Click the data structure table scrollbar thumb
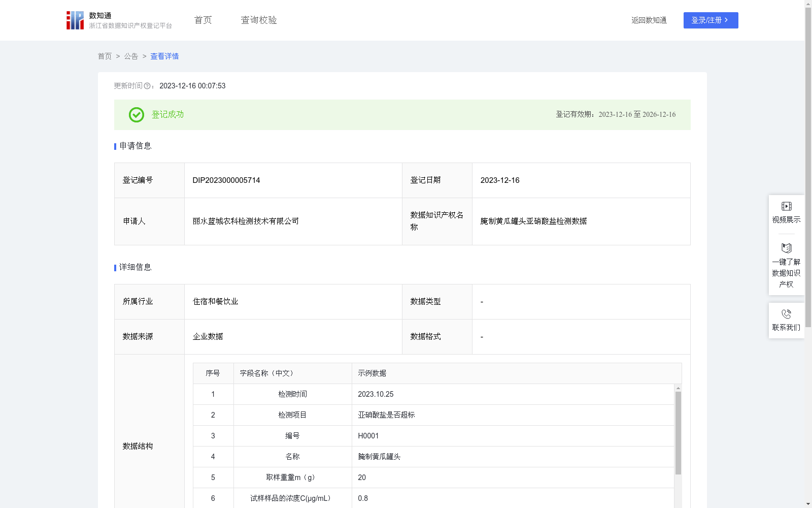Image resolution: width=812 pixels, height=508 pixels. click(678, 433)
